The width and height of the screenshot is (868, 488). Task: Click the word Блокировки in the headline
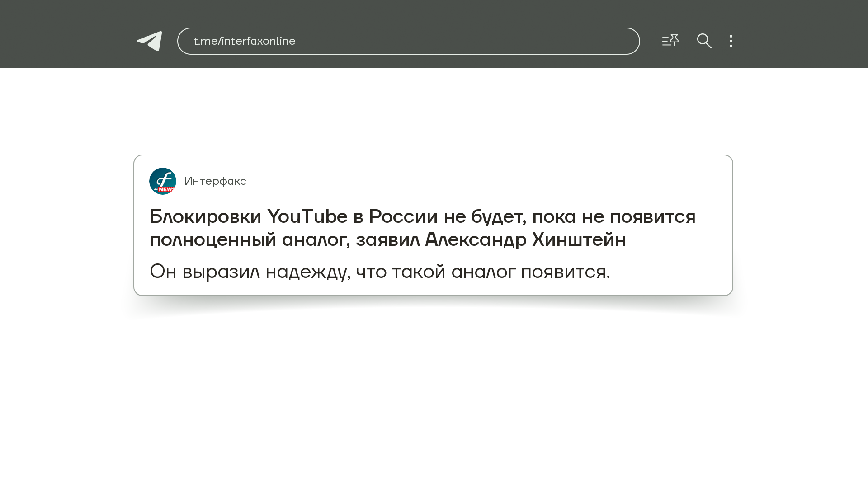click(x=206, y=216)
